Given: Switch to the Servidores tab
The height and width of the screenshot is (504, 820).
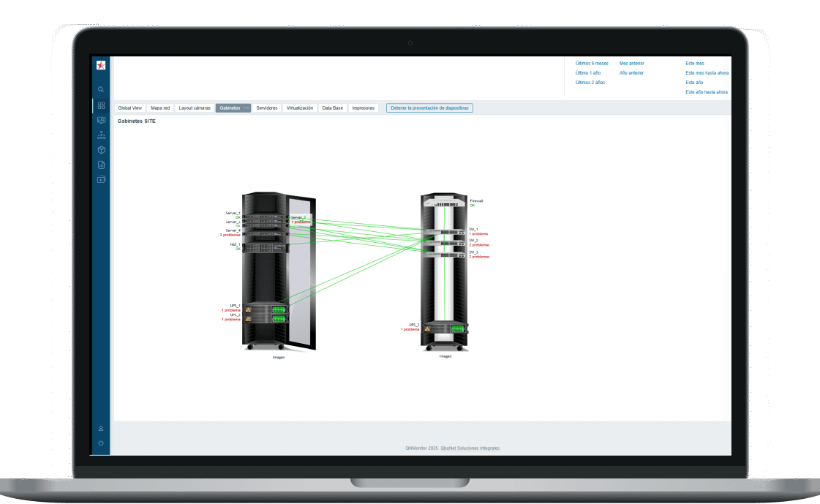Looking at the screenshot, I should [x=267, y=108].
